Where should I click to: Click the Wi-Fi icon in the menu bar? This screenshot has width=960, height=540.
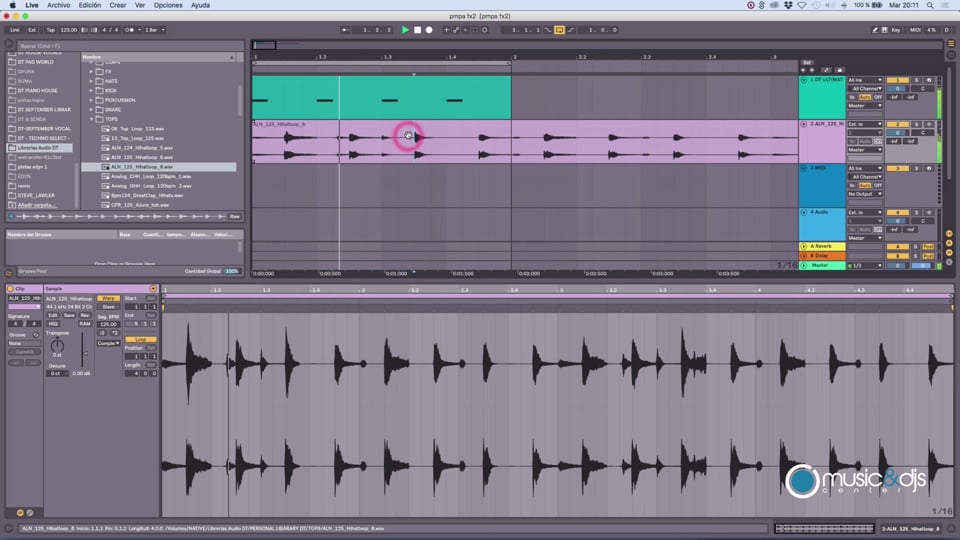(801, 5)
